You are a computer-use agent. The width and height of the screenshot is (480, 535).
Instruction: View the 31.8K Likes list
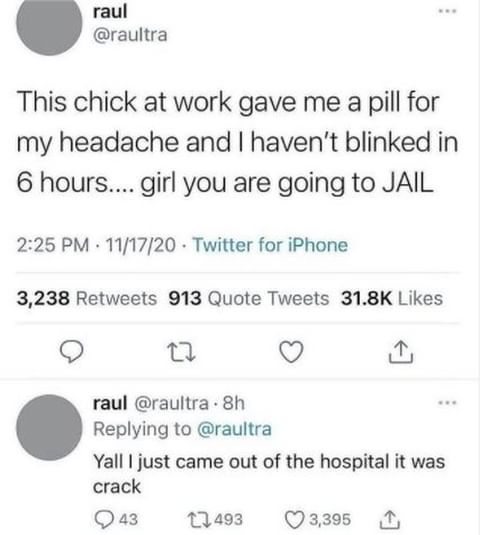click(392, 298)
